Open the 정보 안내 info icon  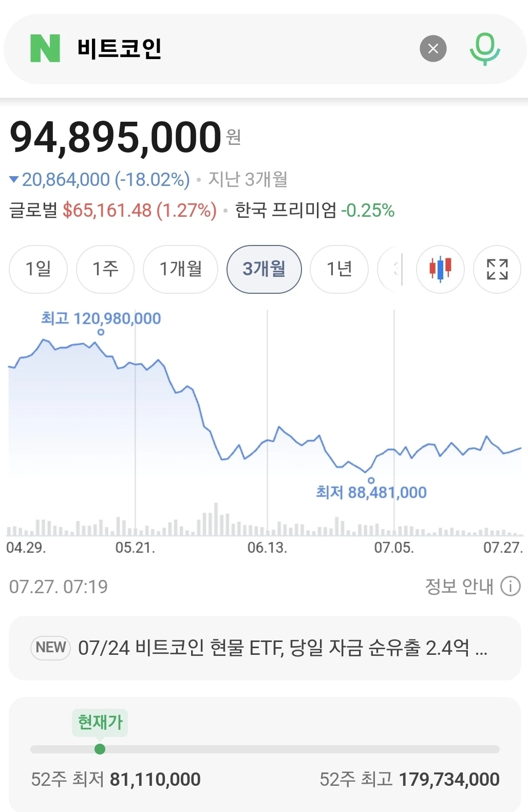point(511,586)
